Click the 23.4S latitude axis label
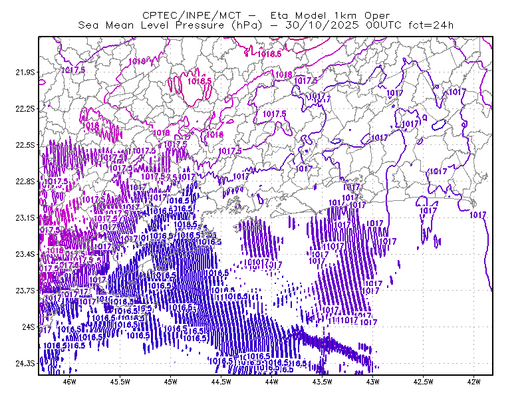 click(x=25, y=254)
